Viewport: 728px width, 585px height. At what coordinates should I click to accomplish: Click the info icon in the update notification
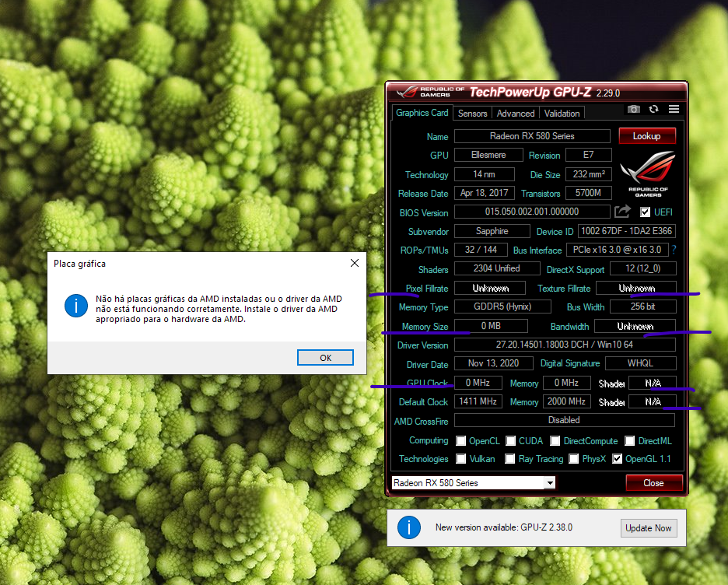[409, 527]
